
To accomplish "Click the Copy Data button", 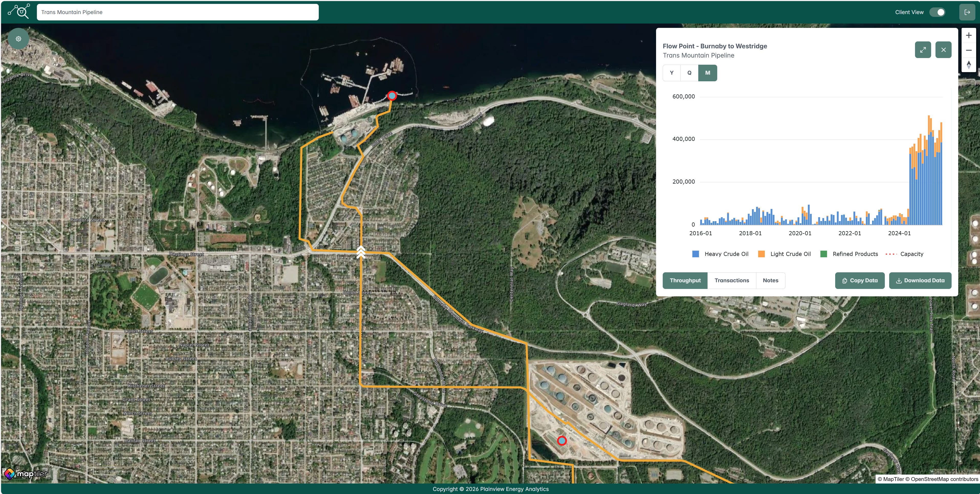I will (859, 280).
